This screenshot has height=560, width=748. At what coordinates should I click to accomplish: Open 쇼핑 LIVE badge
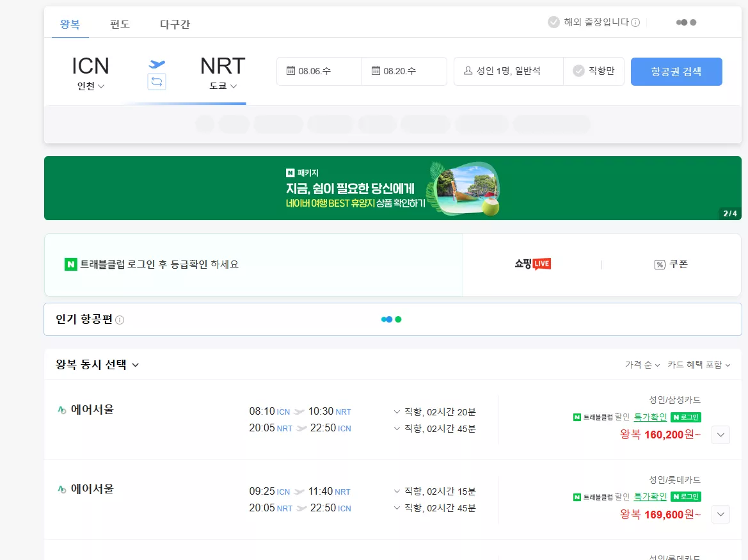click(532, 264)
